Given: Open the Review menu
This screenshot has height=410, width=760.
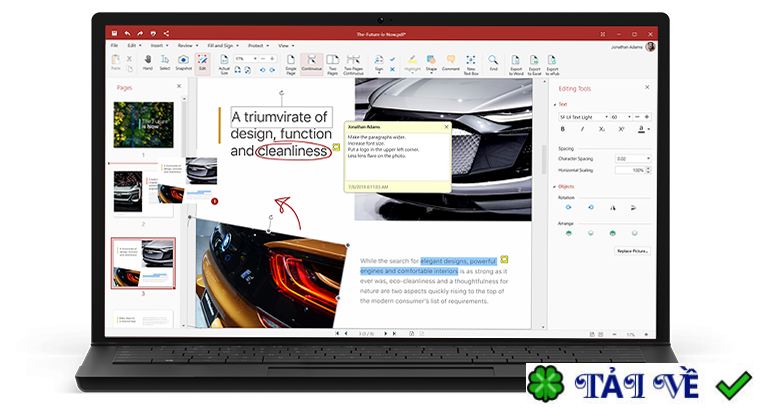Looking at the screenshot, I should [x=188, y=46].
